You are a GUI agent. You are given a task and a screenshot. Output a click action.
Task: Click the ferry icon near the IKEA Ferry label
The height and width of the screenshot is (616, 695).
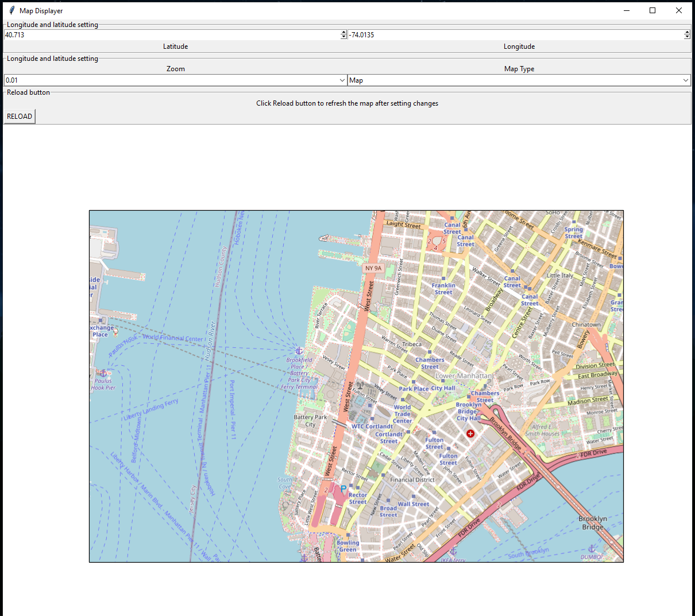click(x=453, y=551)
